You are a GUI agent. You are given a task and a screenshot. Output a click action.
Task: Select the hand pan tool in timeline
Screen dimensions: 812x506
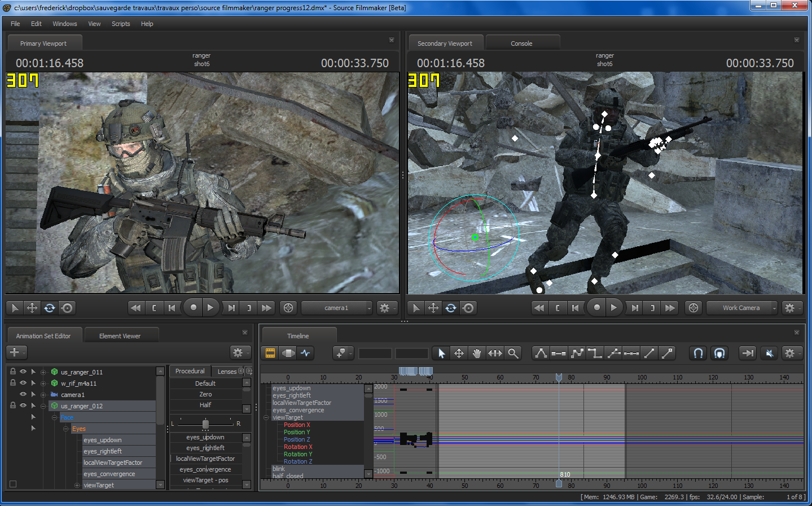(x=477, y=353)
